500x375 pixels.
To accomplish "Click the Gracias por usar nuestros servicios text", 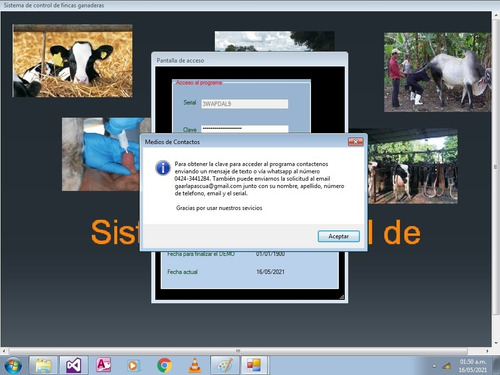I will tap(219, 208).
